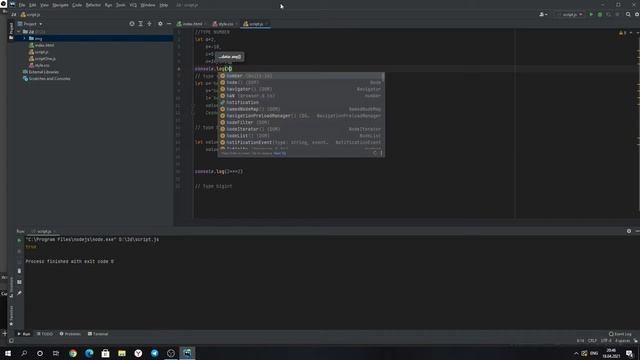Choose Node suggestion in autocomplete list
Image resolution: width=640 pixels, height=360 pixels.
[x=301, y=82]
